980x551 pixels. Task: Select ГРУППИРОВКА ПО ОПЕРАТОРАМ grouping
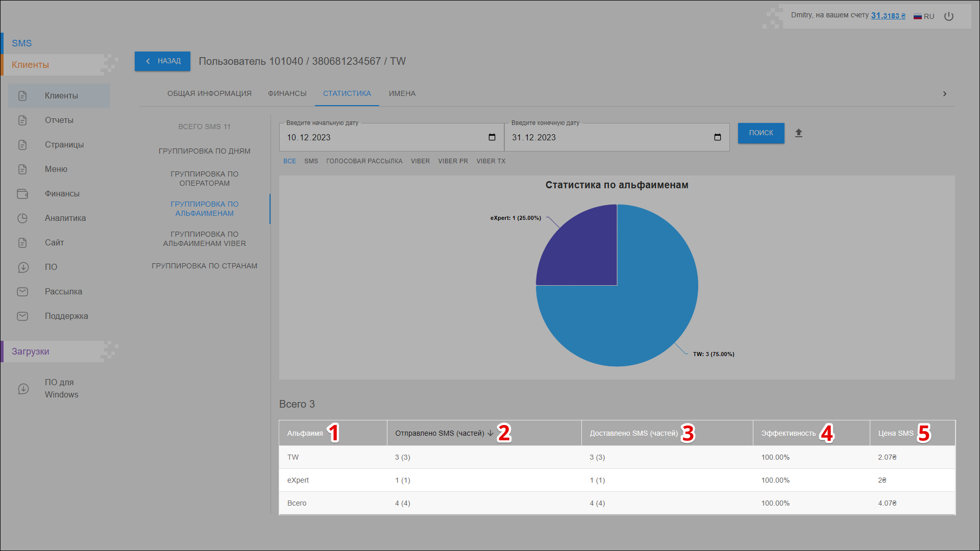tap(205, 179)
